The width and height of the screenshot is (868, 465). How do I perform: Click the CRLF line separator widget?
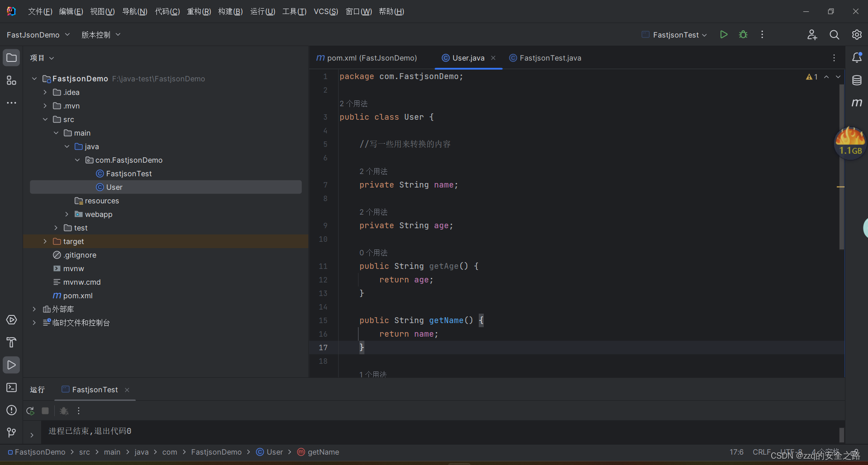[x=761, y=452]
